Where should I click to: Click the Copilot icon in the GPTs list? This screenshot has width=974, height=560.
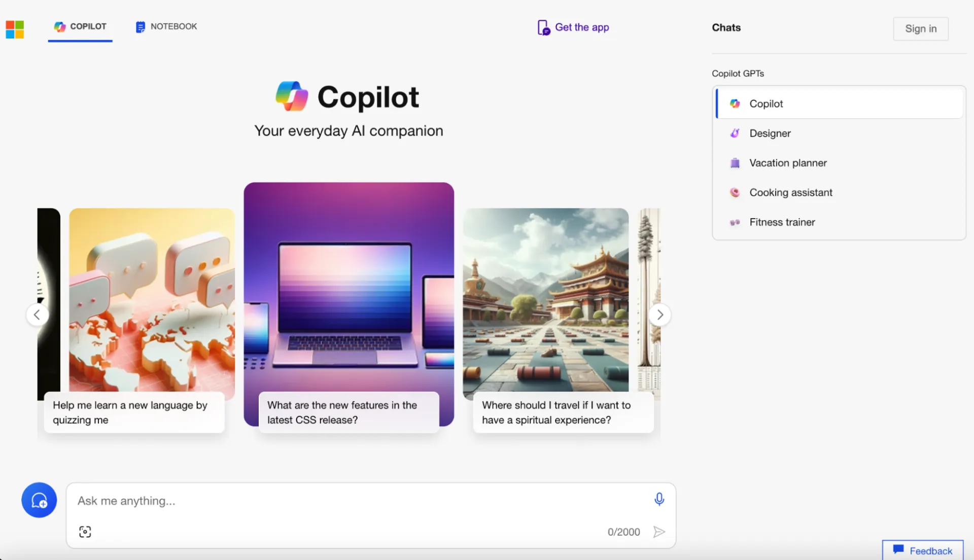[x=735, y=103]
